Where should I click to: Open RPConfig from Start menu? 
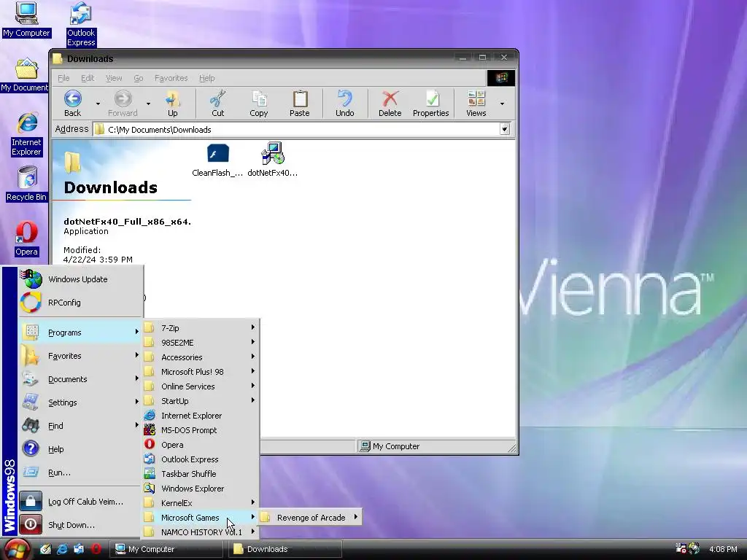click(81, 303)
